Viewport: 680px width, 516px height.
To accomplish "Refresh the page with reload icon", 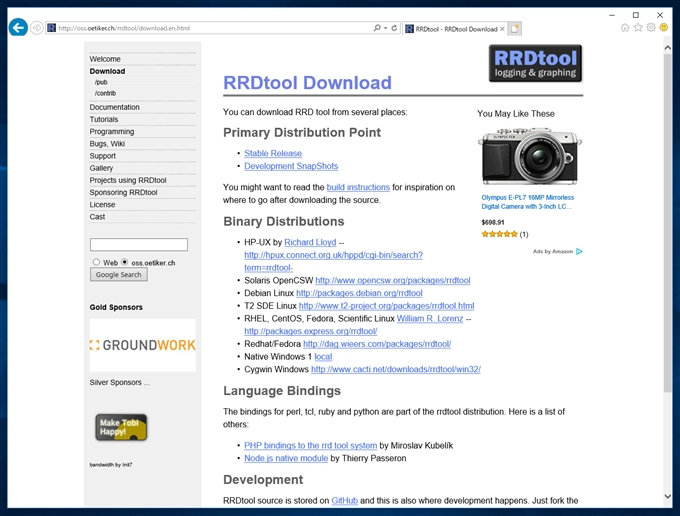I will coord(394,28).
